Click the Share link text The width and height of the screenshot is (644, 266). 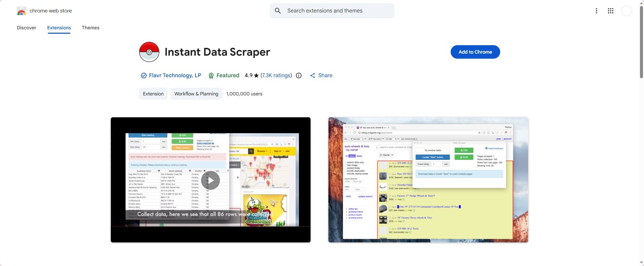[325, 76]
